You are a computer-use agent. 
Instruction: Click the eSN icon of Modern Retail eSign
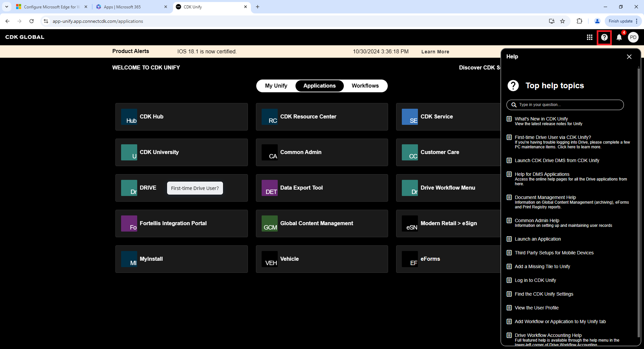[410, 223]
